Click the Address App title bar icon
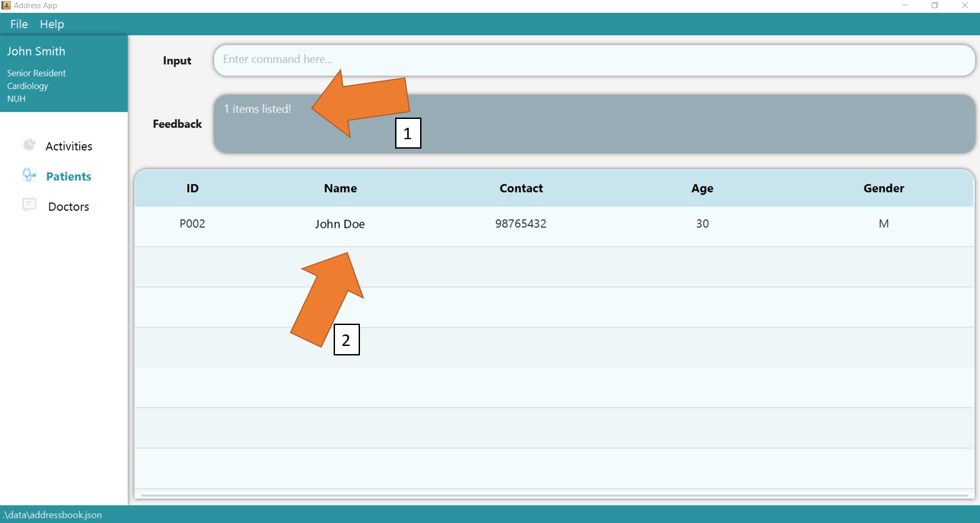Screen dimensions: 980x523 click(6, 5)
